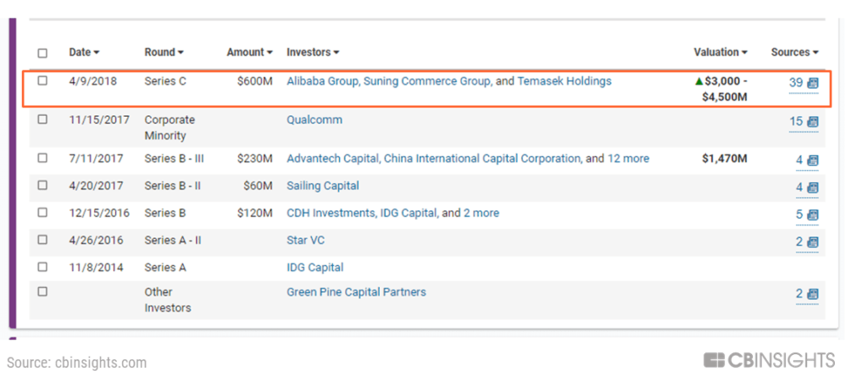The height and width of the screenshot is (382, 868).
Task: Check the 11/15/2017 Corporate Minority row checkbox
Action: tap(42, 119)
